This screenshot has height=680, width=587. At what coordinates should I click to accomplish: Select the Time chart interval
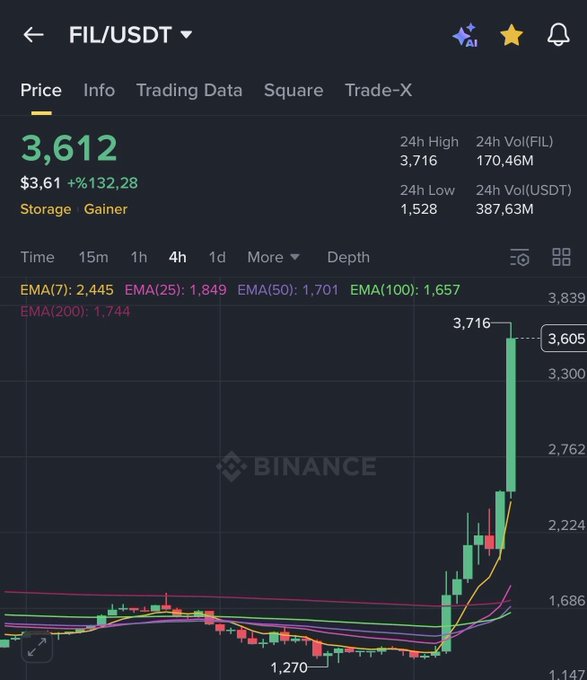point(37,257)
